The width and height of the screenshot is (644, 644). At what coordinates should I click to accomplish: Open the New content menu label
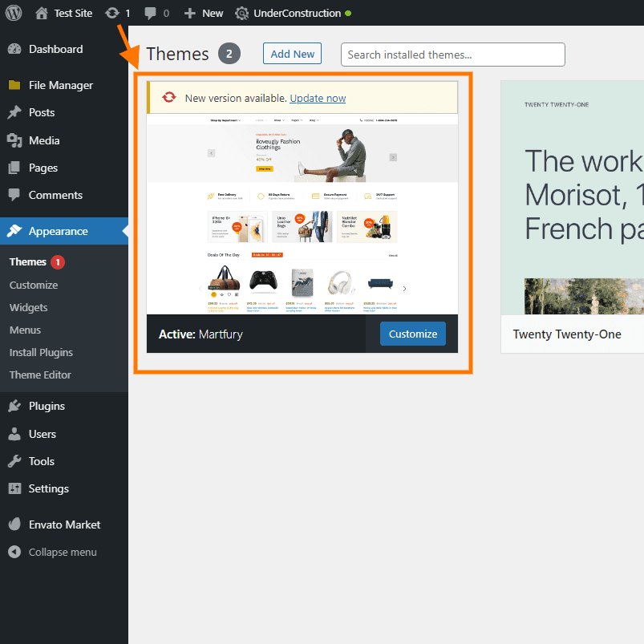[213, 14]
